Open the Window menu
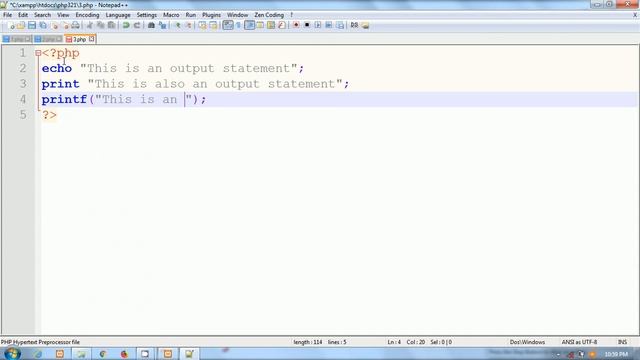The height and width of the screenshot is (360, 640). (237, 15)
